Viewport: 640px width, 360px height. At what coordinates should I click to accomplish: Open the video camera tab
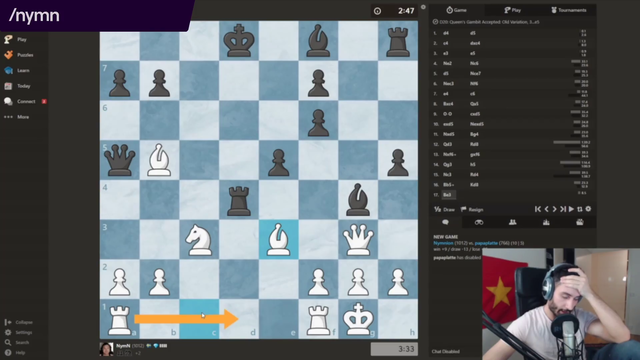pos(580,222)
